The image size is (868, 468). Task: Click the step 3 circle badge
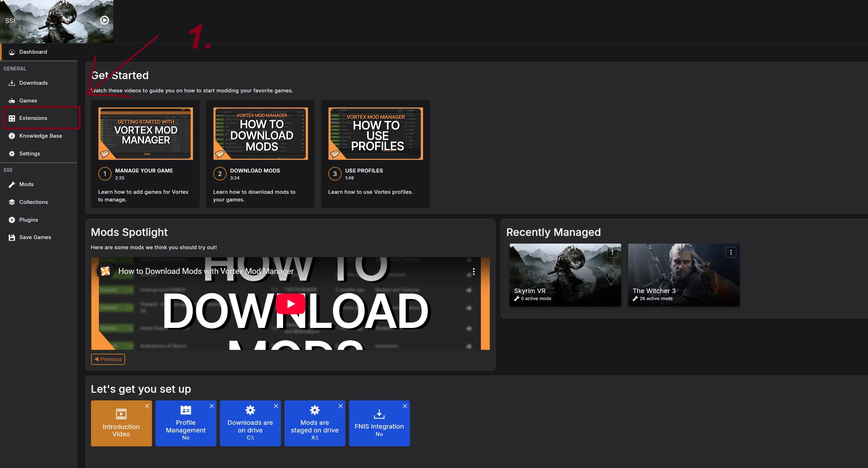pos(335,174)
